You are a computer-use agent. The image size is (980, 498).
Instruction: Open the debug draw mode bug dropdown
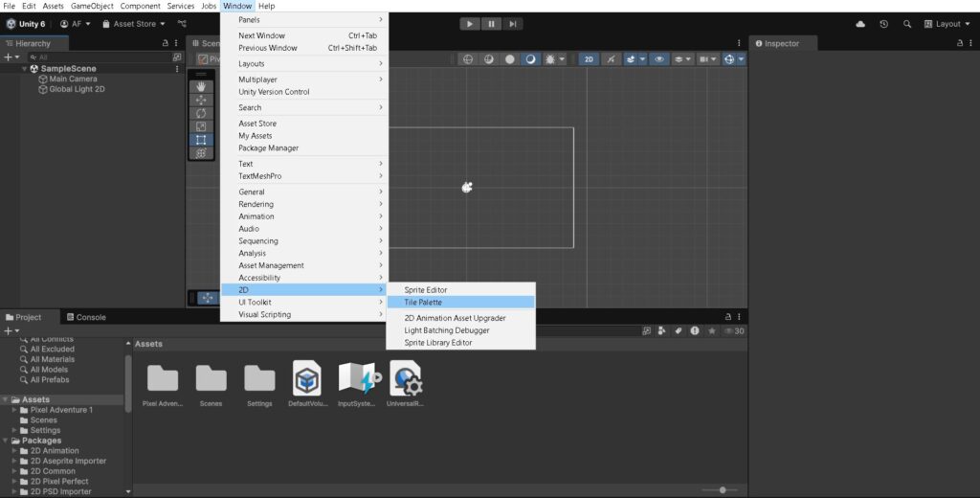pos(554,58)
